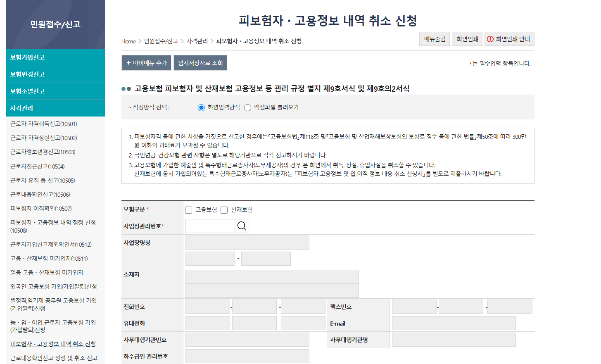The width and height of the screenshot is (601, 364).
Task: Open 일용 고용·산재보험 미가입자
Action: click(47, 273)
